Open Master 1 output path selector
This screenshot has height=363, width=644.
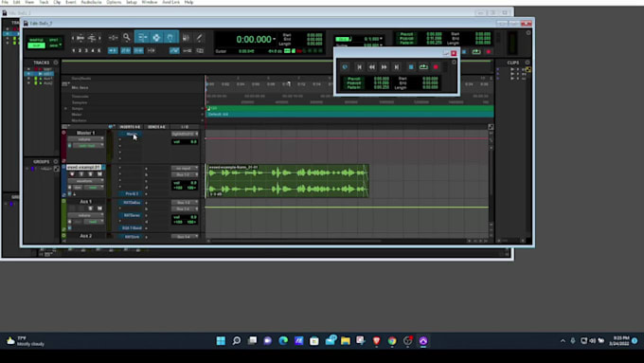pyautogui.click(x=185, y=134)
